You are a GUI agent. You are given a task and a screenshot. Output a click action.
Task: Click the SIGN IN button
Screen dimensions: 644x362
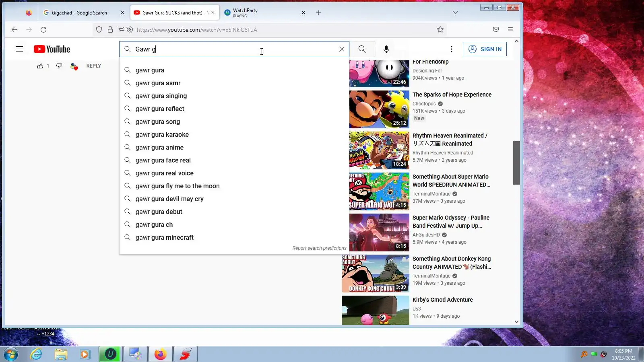click(485, 49)
